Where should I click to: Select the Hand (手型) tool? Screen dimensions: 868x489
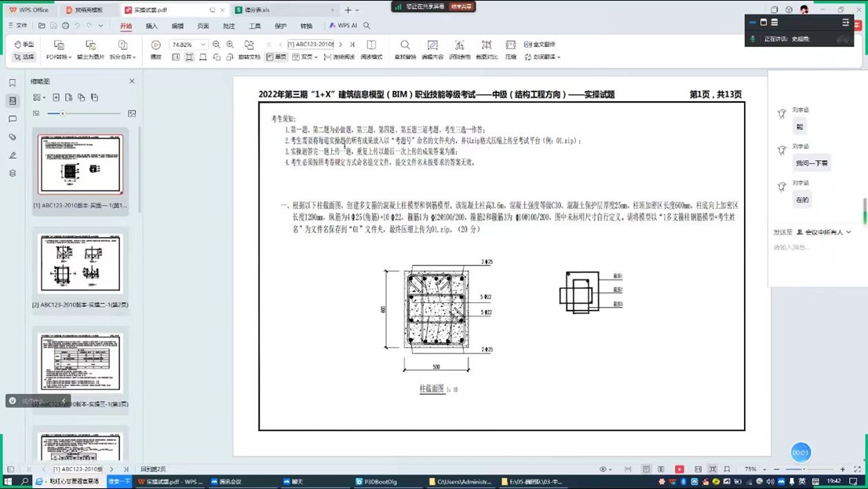click(24, 45)
